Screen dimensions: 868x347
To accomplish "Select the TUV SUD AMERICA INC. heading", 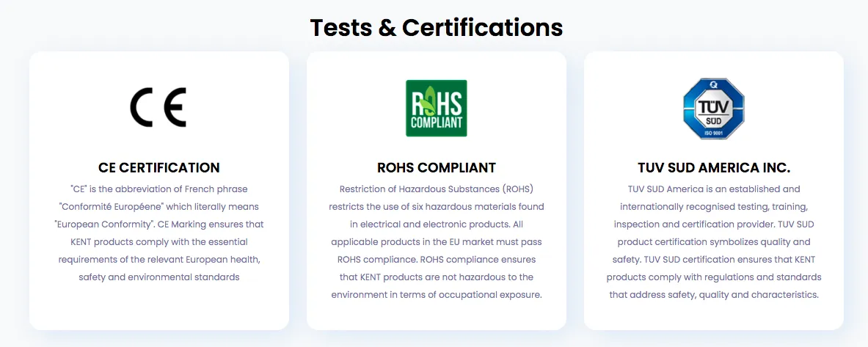I will click(x=714, y=167).
